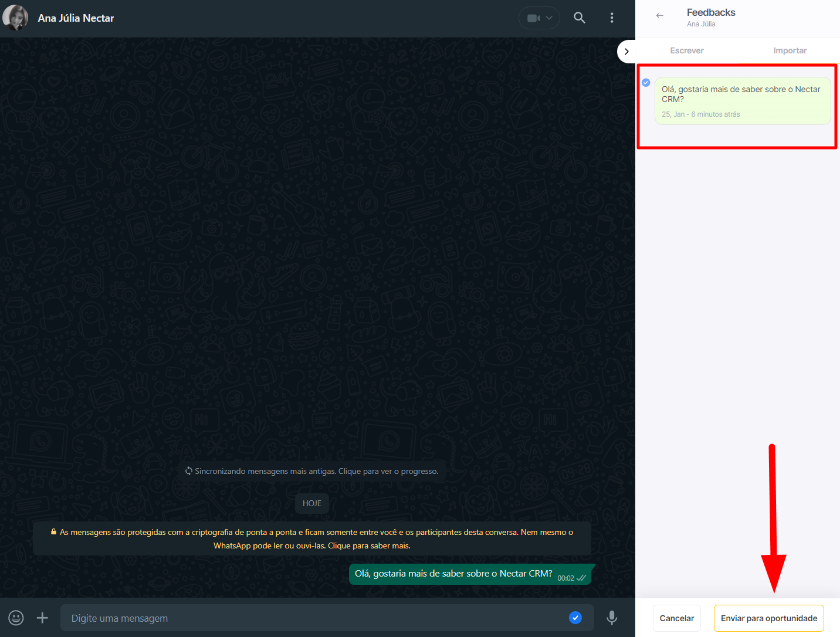Image resolution: width=840 pixels, height=637 pixels.
Task: Click the syncing older messages notice
Action: pos(312,471)
